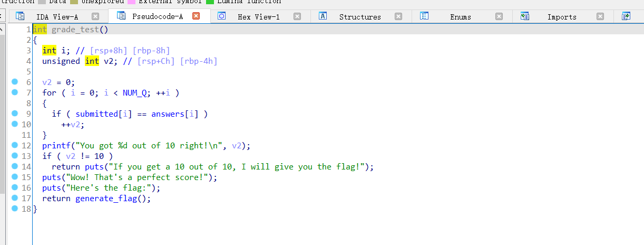Image resolution: width=644 pixels, height=245 pixels.
Task: Close the Structures tab
Action: click(x=398, y=17)
